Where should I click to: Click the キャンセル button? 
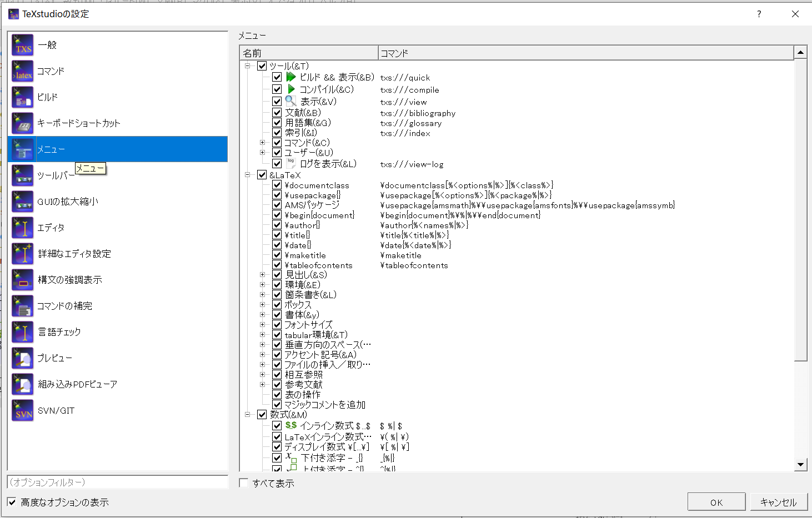pos(778,502)
